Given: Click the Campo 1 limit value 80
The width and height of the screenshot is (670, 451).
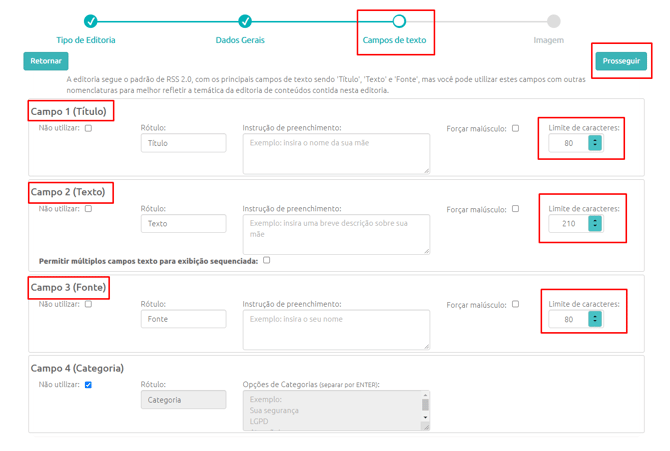Looking at the screenshot, I should [x=569, y=143].
